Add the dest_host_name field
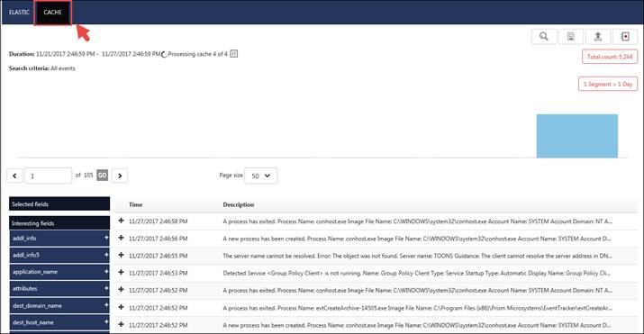Screen dimensions: 644x334 [106, 322]
